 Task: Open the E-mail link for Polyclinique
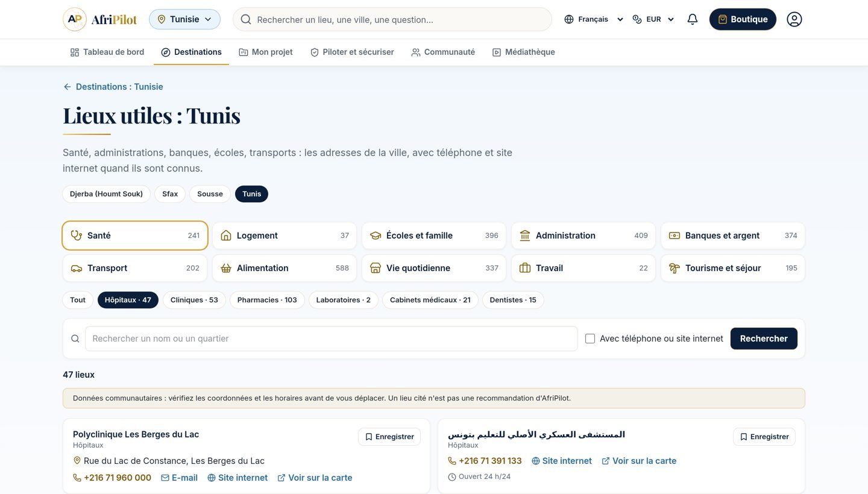tap(179, 478)
